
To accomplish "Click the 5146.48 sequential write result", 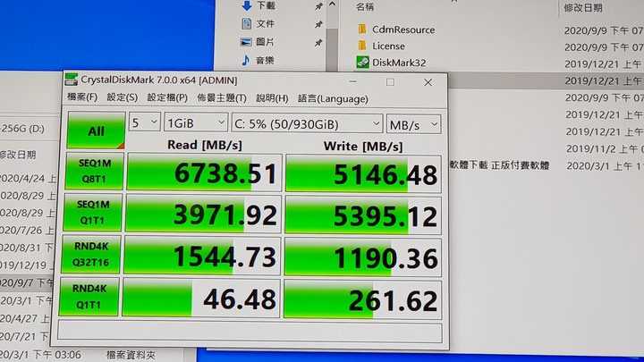I will click(363, 174).
